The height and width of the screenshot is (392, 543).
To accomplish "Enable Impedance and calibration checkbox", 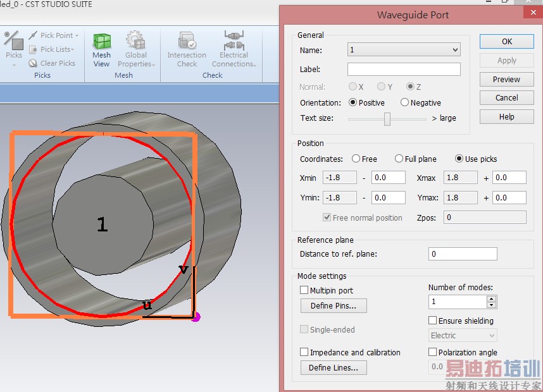I will click(x=304, y=352).
